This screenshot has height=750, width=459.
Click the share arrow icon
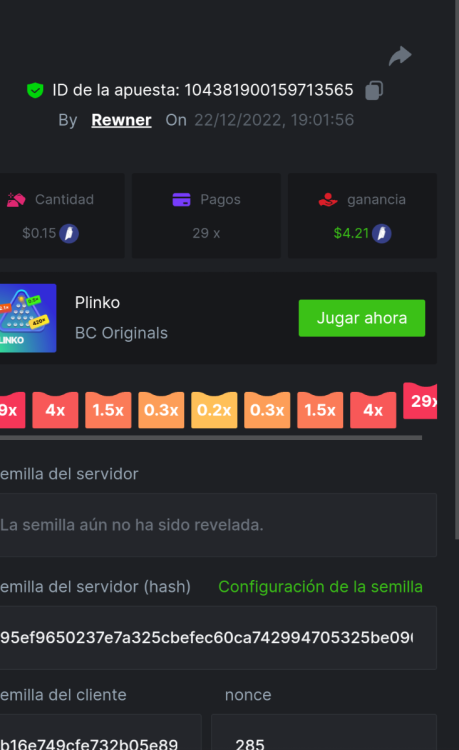pos(400,56)
